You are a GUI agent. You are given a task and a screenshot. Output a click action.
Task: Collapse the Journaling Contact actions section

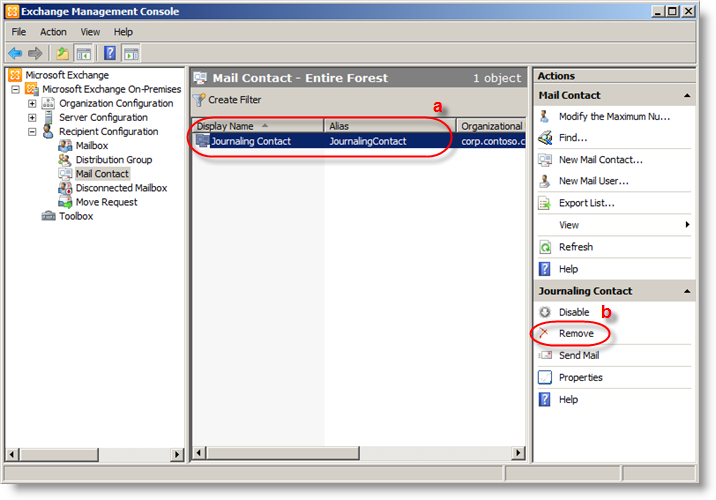tap(687, 291)
